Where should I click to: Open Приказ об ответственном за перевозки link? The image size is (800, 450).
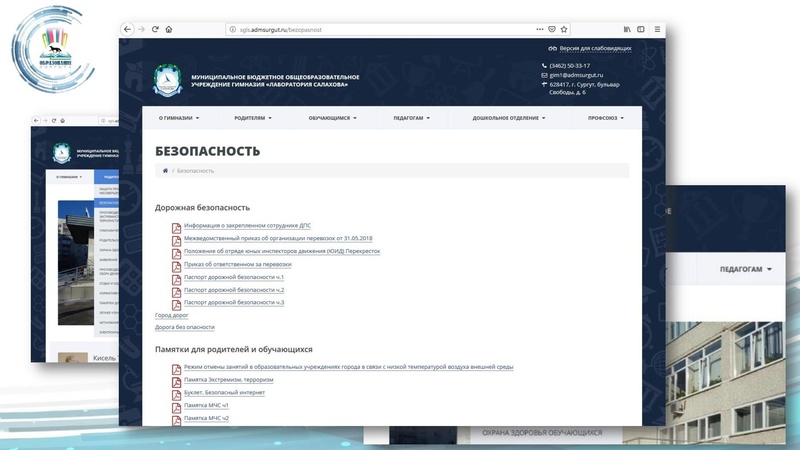point(238,264)
